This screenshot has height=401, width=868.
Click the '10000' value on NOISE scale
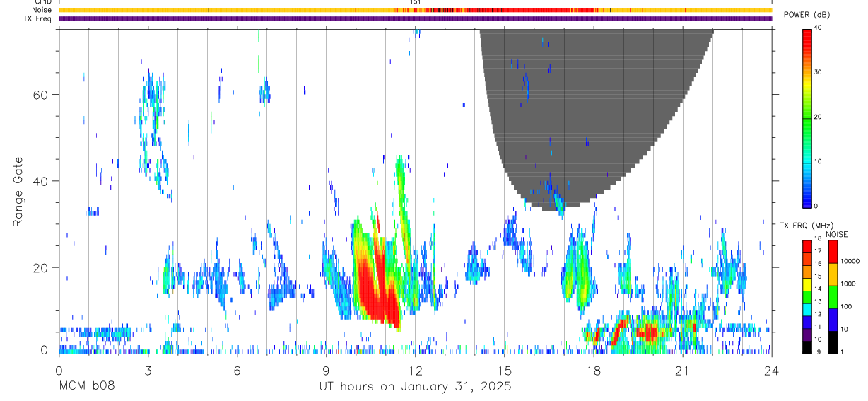pos(851,261)
